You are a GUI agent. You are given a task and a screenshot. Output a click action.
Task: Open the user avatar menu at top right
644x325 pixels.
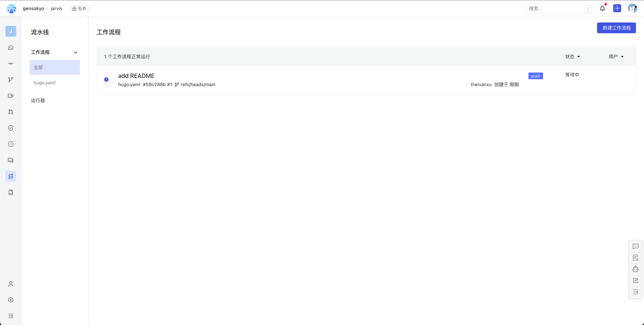[x=632, y=8]
